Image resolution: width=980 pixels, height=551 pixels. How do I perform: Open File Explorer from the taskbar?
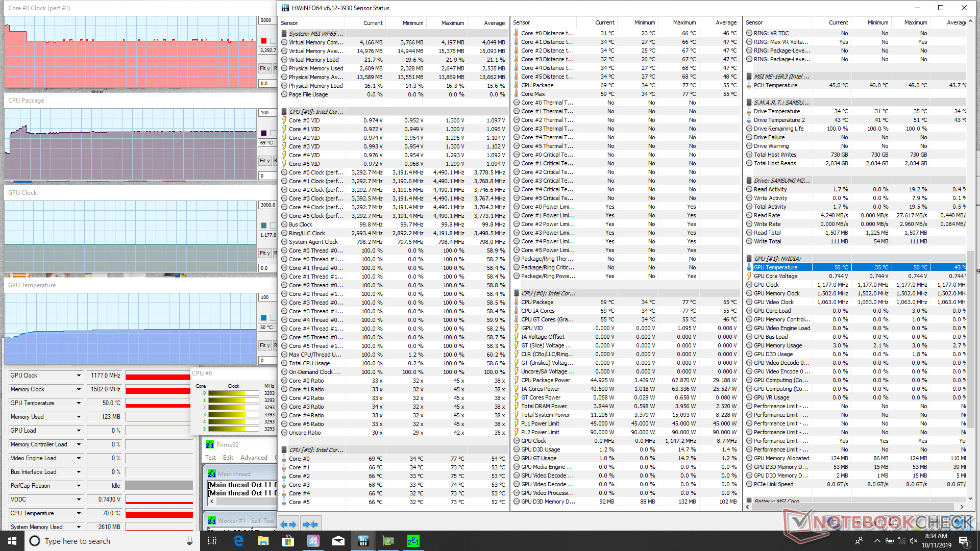(263, 541)
